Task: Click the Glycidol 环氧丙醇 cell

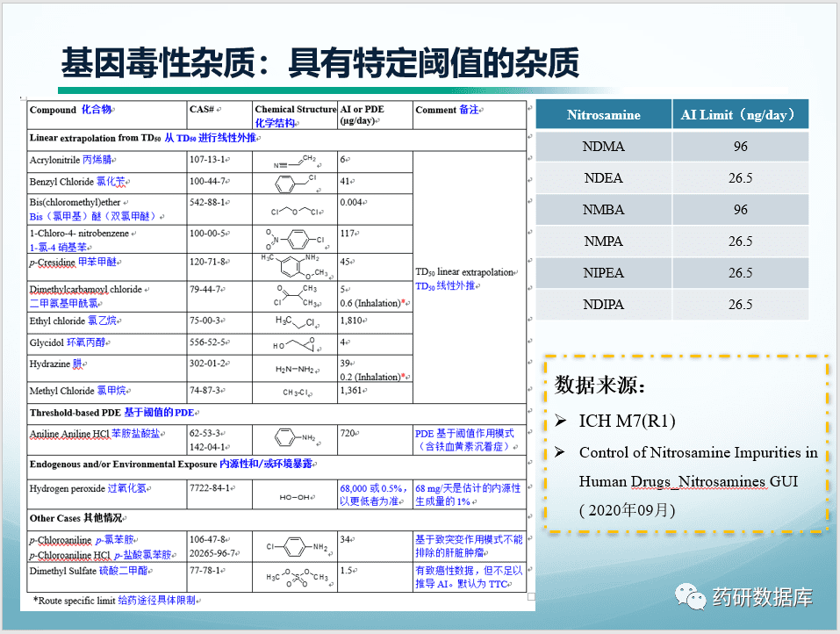Action: tap(106, 343)
